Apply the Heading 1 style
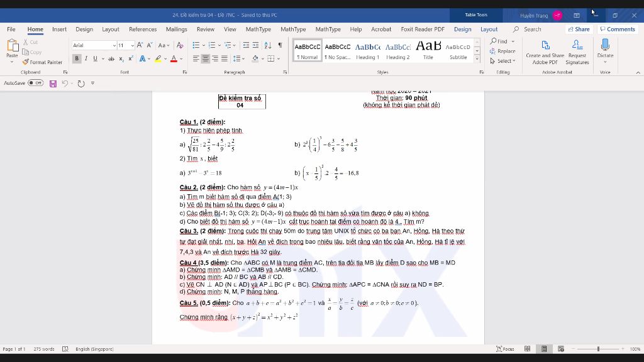This screenshot has width=644, height=362. [x=367, y=51]
